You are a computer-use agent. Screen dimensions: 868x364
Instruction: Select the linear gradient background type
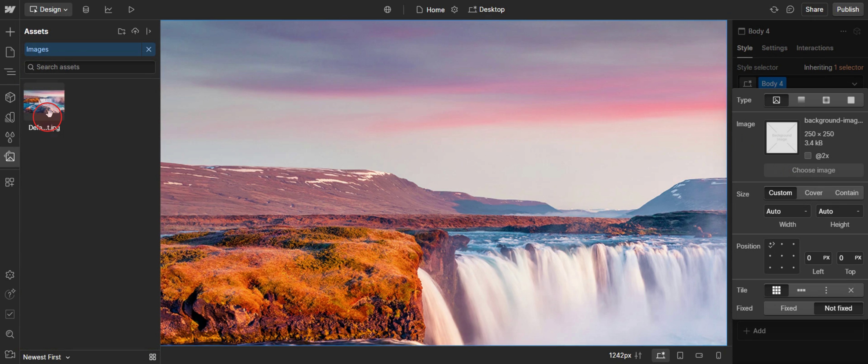[x=801, y=100]
